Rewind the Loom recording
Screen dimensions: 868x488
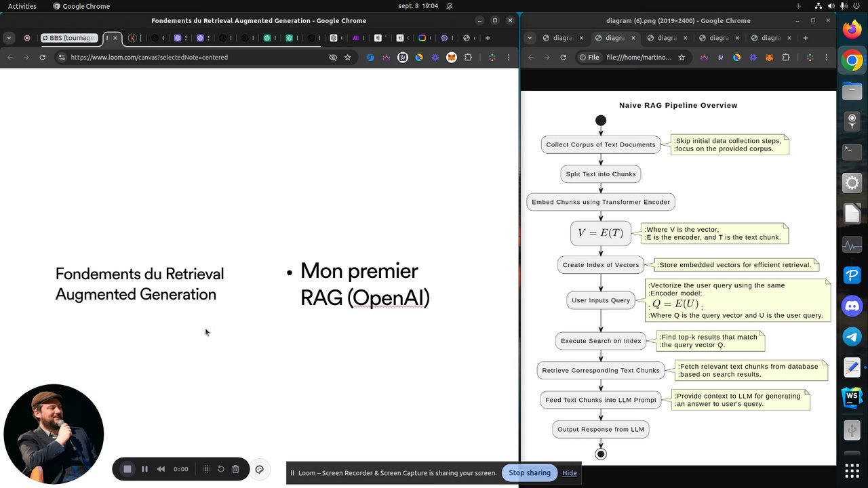(x=161, y=469)
